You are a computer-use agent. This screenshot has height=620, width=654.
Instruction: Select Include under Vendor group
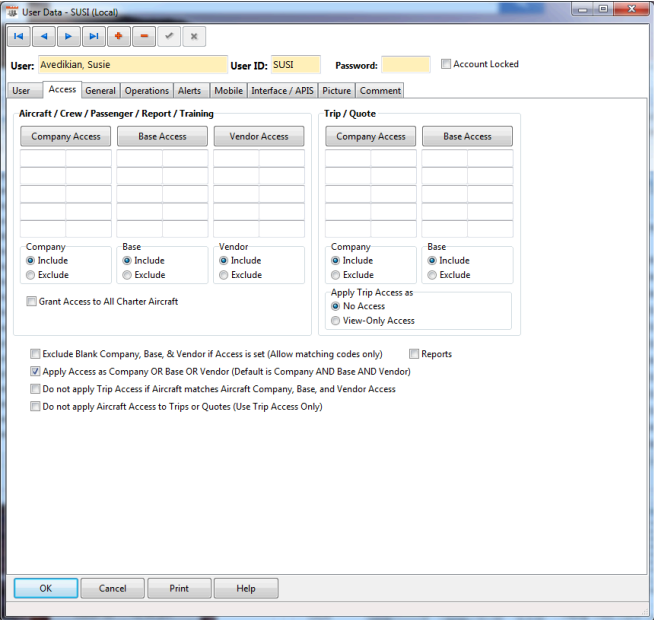[x=224, y=261]
